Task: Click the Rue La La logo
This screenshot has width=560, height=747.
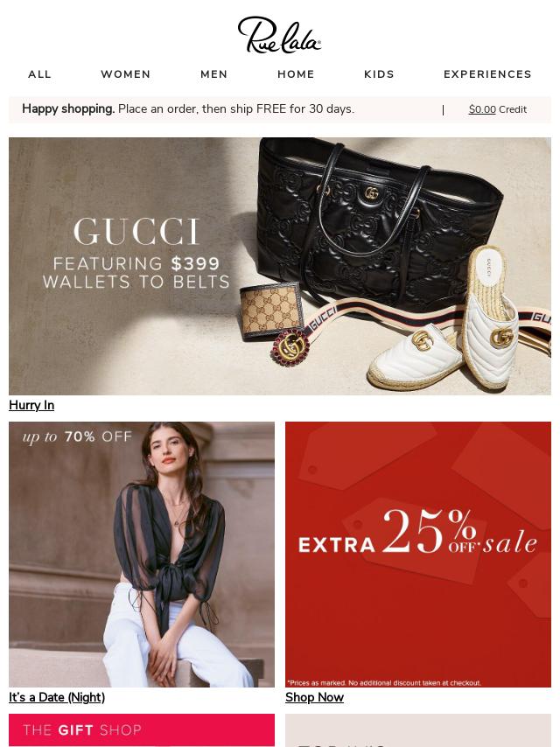Action: tap(280, 35)
